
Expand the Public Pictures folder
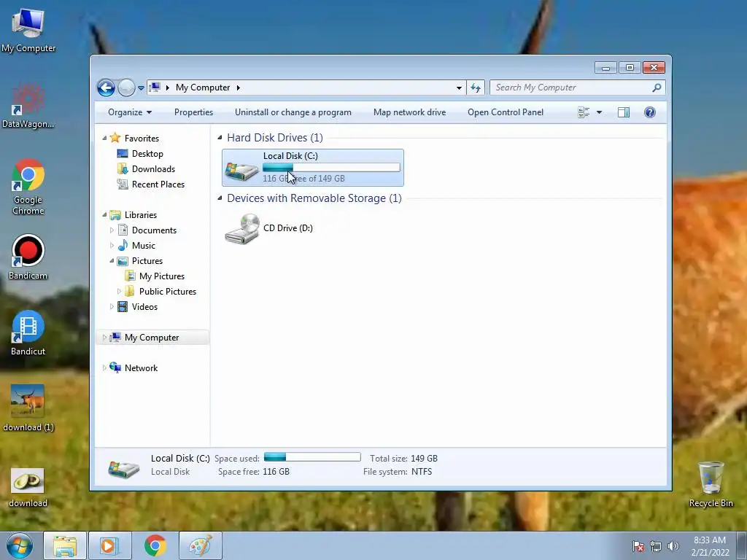pyautogui.click(x=119, y=292)
